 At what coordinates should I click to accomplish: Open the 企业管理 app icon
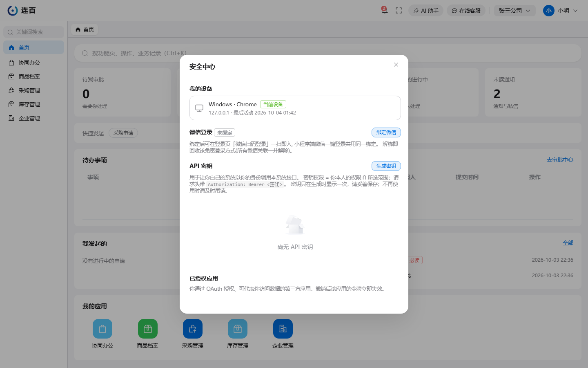click(x=283, y=329)
